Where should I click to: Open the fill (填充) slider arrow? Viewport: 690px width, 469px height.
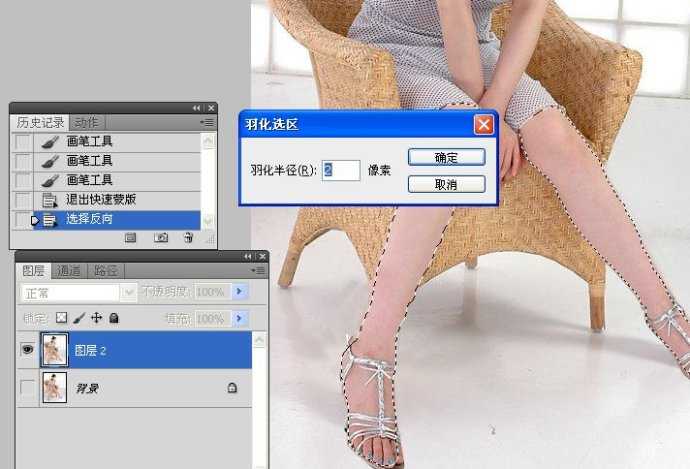pos(239,318)
